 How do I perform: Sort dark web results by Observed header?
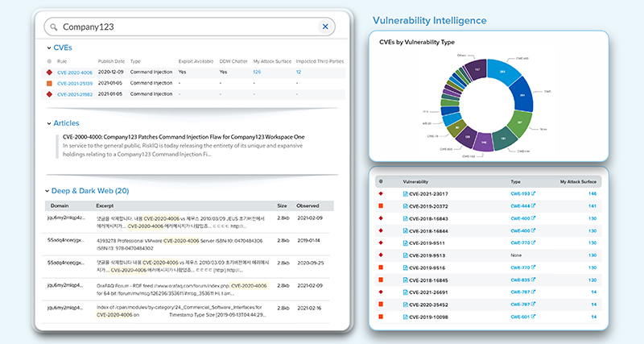click(308, 205)
